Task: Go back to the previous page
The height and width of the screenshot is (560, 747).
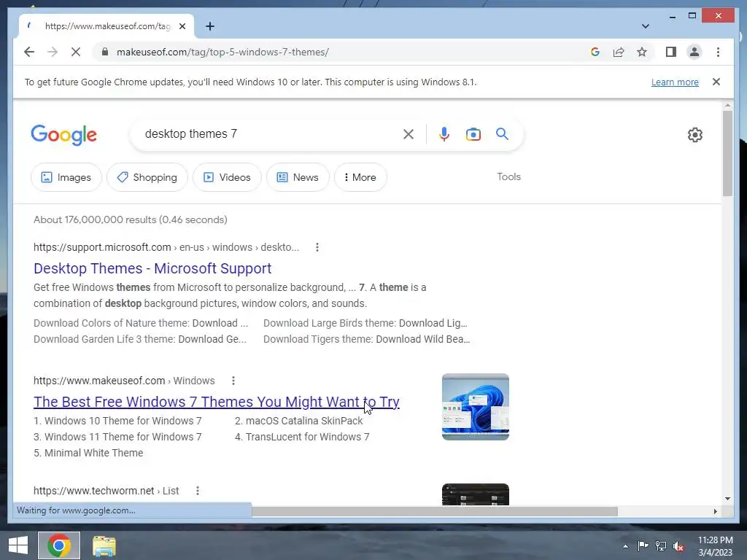Action: click(29, 52)
